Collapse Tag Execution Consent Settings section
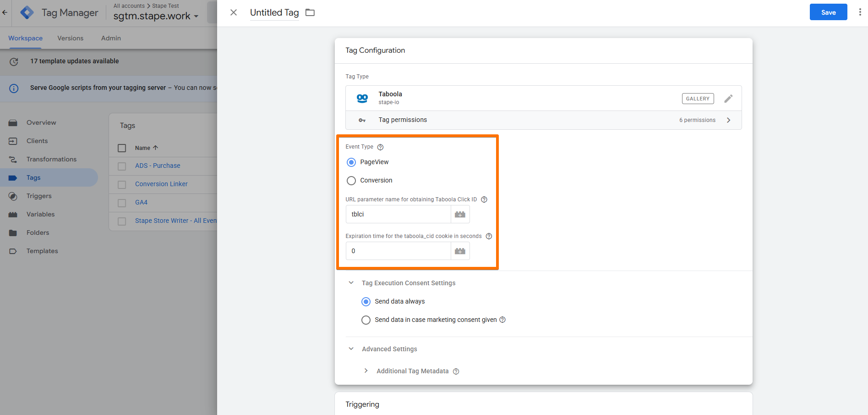Viewport: 868px width, 415px height. (351, 283)
